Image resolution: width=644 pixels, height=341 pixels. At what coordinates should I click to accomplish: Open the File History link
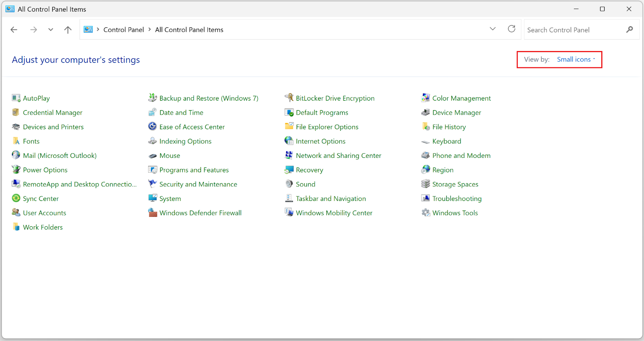pyautogui.click(x=449, y=127)
